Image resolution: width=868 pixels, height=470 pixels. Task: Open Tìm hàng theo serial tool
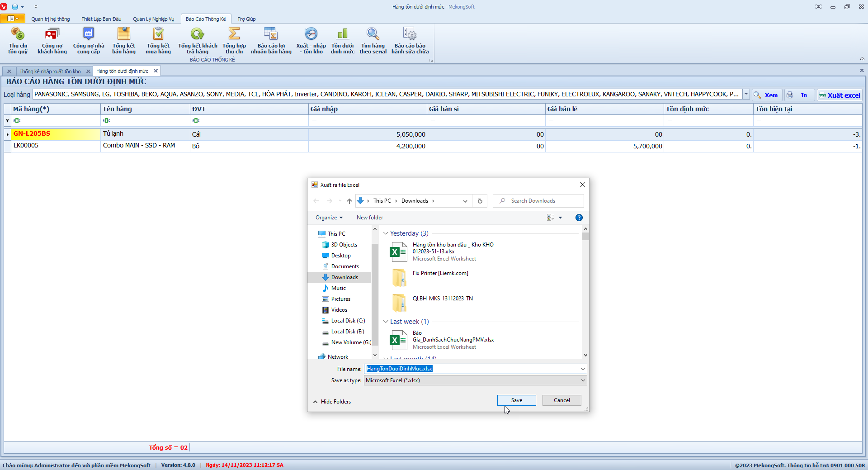pyautogui.click(x=373, y=41)
